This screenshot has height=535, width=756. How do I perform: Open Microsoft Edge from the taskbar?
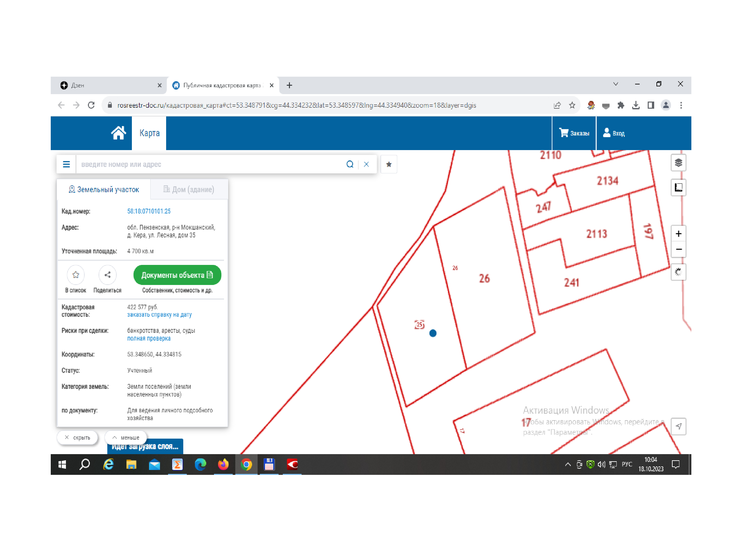(200, 464)
